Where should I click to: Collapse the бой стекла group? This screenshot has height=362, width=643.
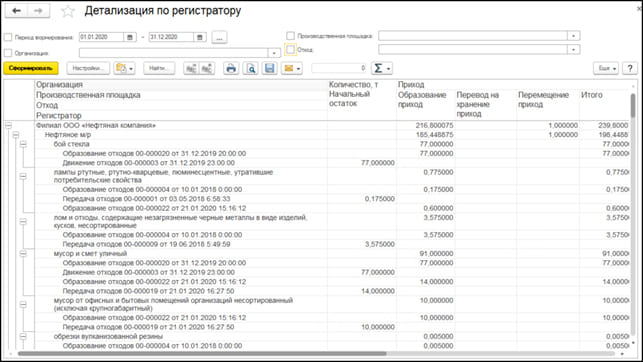[x=23, y=144]
